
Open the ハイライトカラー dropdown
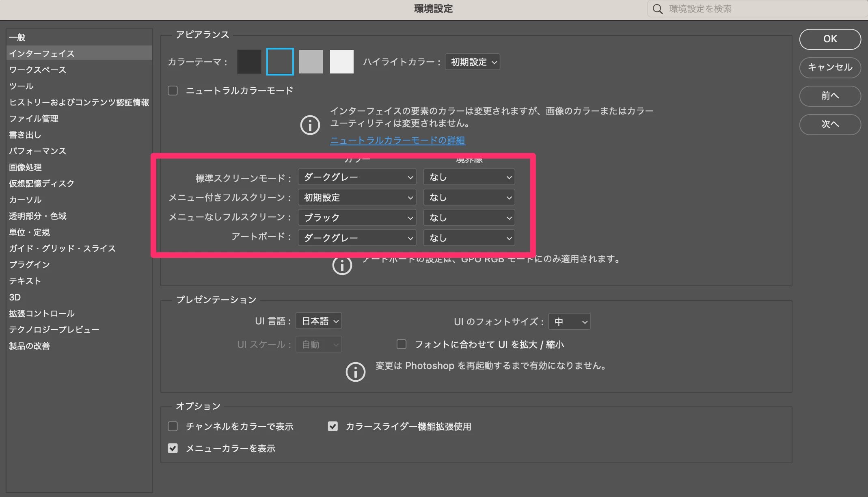click(473, 62)
